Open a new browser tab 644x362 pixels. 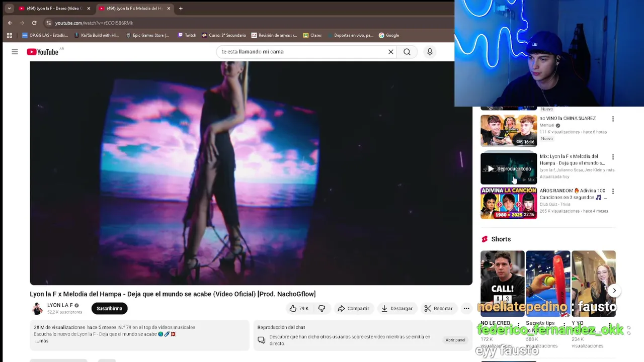click(181, 8)
